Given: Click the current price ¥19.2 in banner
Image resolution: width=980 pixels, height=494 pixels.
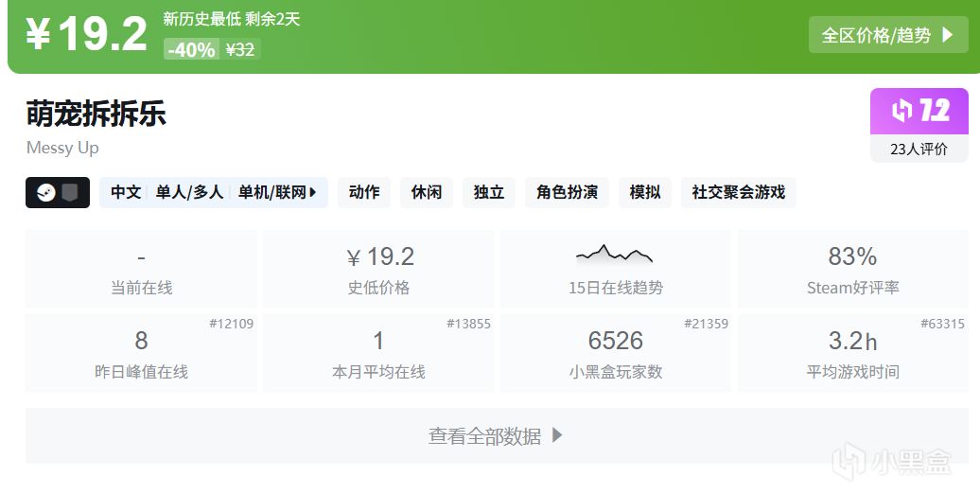Looking at the screenshot, I should coord(86,34).
